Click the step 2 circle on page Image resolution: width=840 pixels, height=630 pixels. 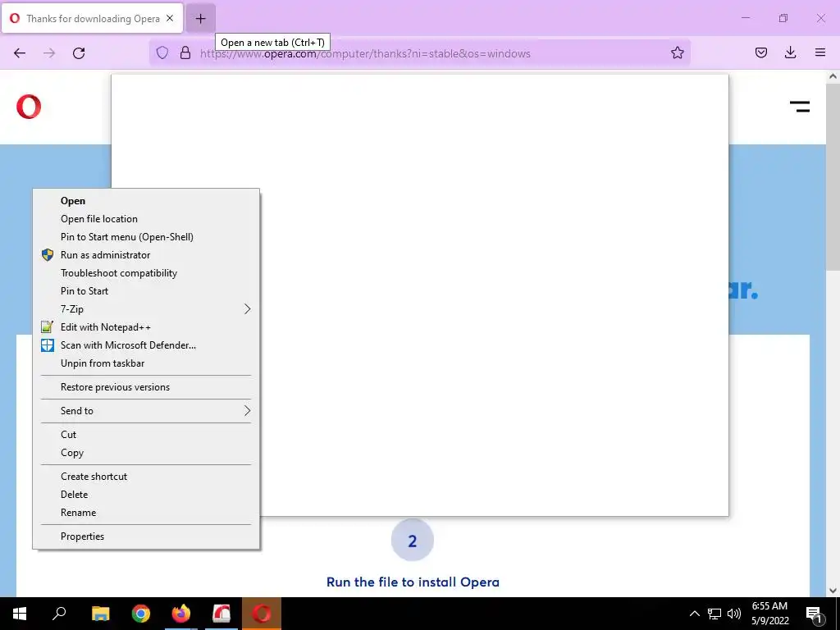(x=412, y=540)
